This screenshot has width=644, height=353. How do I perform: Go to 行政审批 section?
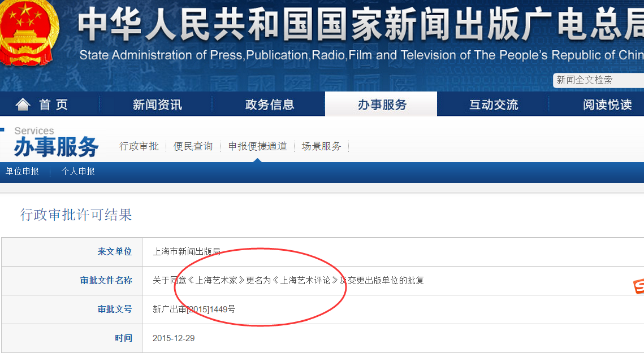tap(139, 146)
